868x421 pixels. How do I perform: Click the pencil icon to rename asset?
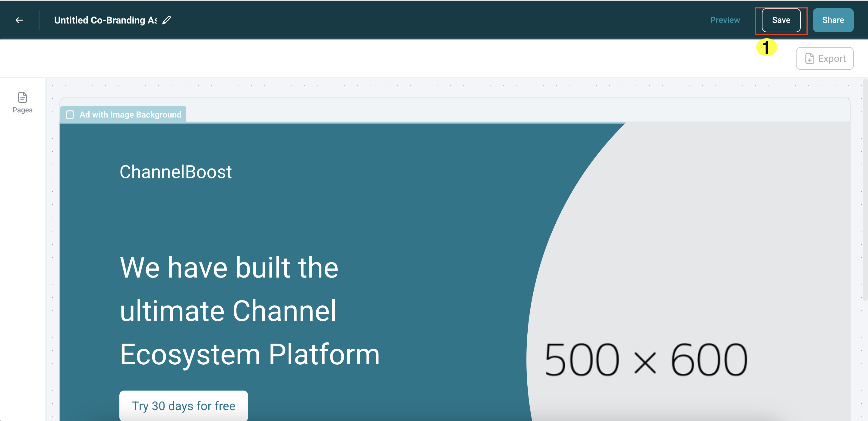[166, 20]
